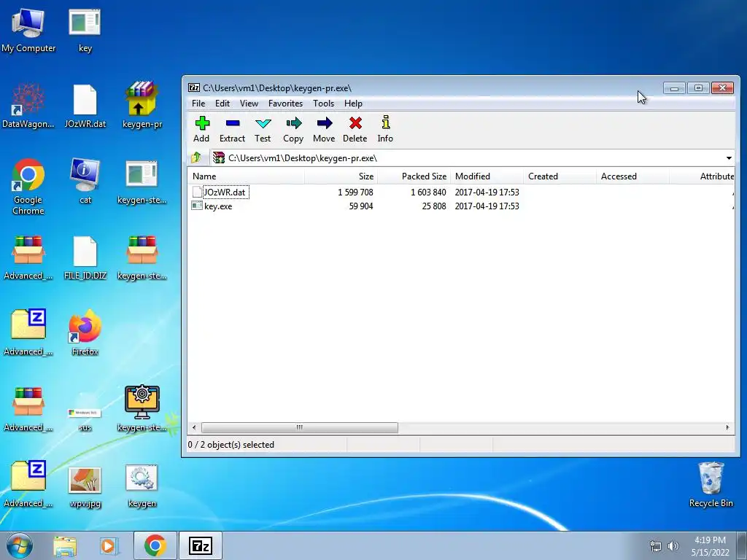Open the Info toolbar icon
The width and height of the screenshot is (747, 560).
[x=385, y=129]
